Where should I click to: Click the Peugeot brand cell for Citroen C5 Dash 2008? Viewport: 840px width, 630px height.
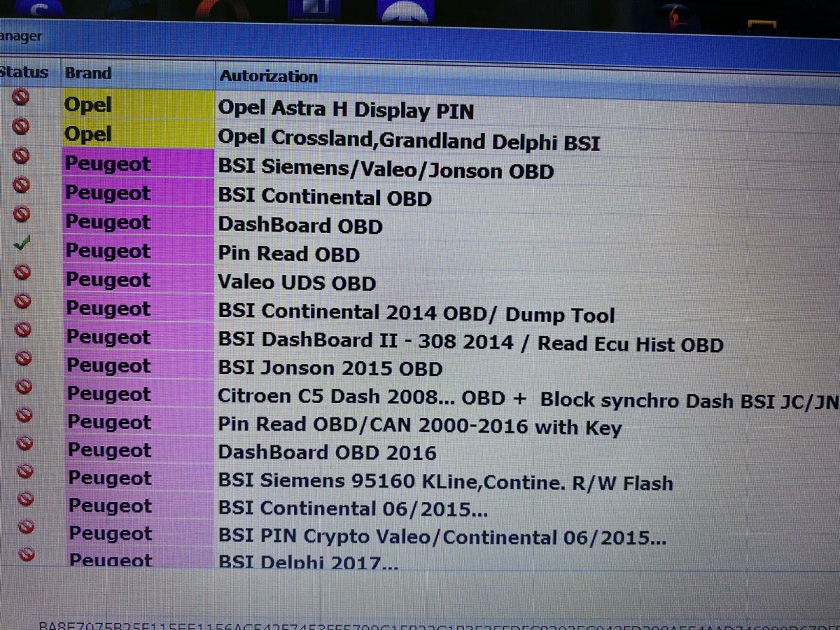(140, 394)
